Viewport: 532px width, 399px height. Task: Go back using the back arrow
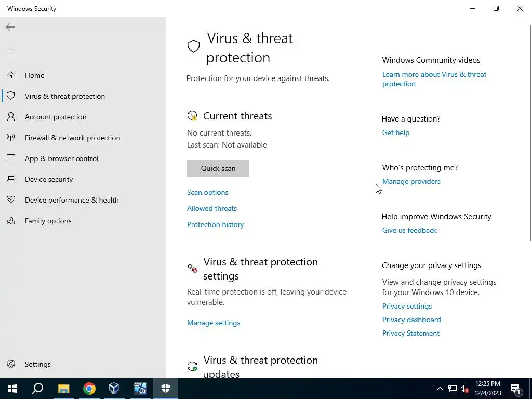click(10, 27)
